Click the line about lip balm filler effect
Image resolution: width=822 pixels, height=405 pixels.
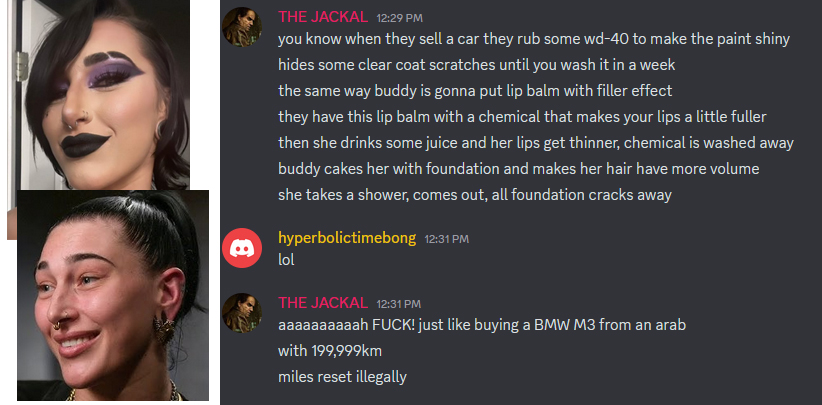click(x=475, y=91)
